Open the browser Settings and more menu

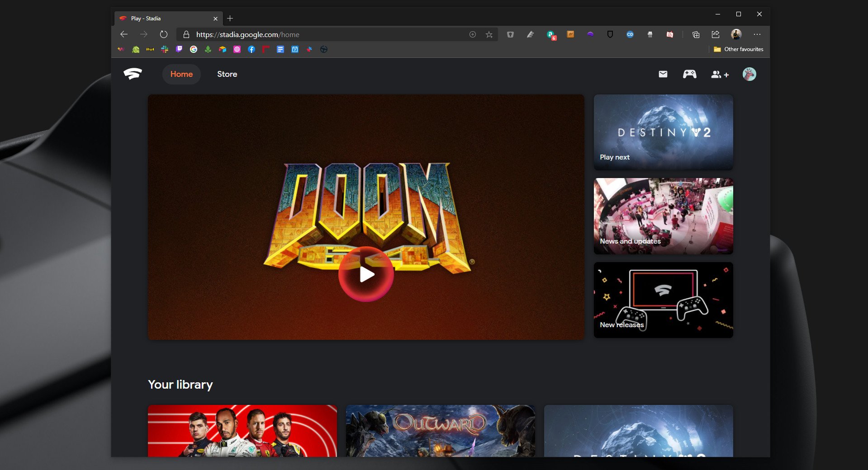click(x=757, y=34)
